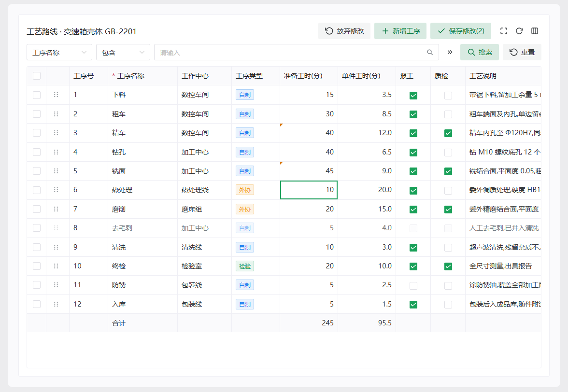Grab the drag handle for row 终检
This screenshot has width=568, height=392.
(56, 266)
